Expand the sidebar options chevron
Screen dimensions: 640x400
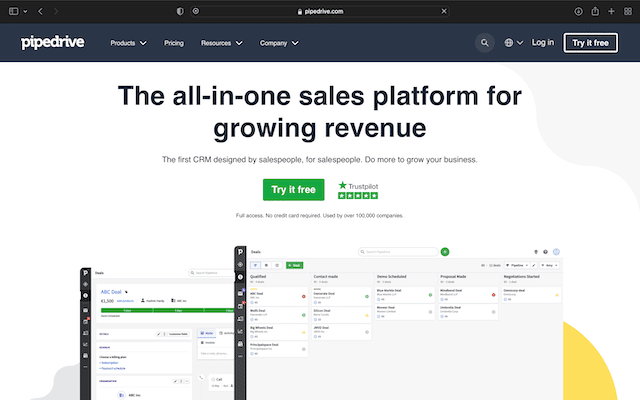(x=25, y=11)
